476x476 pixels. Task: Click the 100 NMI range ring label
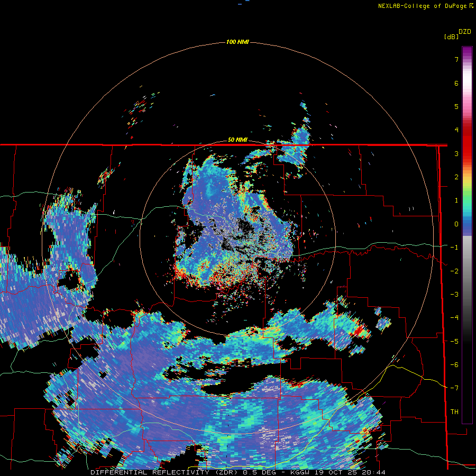click(237, 42)
